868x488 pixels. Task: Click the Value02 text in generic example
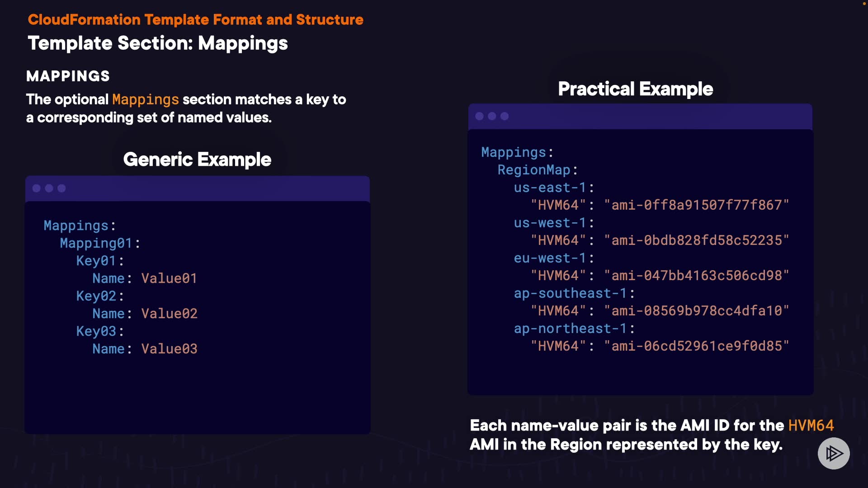pos(169,314)
